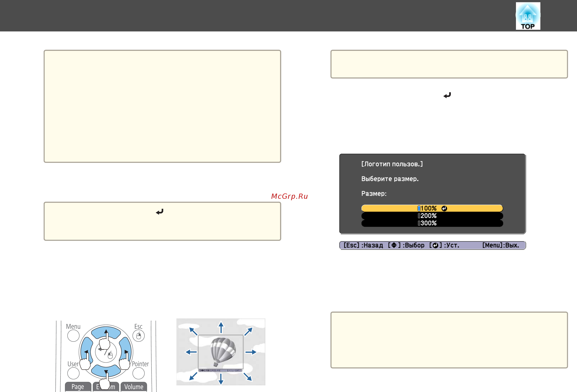The height and width of the screenshot is (392, 577).
Task: Select the 100% size option
Action: point(432,208)
